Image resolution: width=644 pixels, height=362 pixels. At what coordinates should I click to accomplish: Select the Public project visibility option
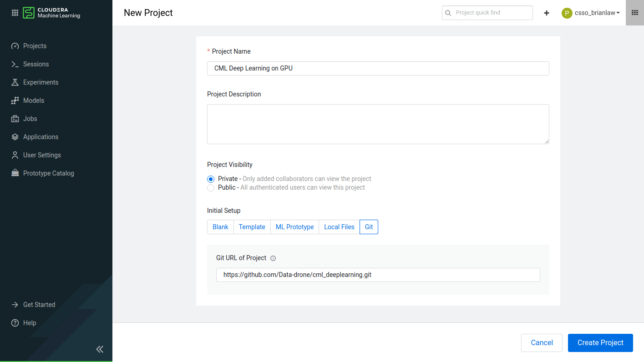point(210,187)
